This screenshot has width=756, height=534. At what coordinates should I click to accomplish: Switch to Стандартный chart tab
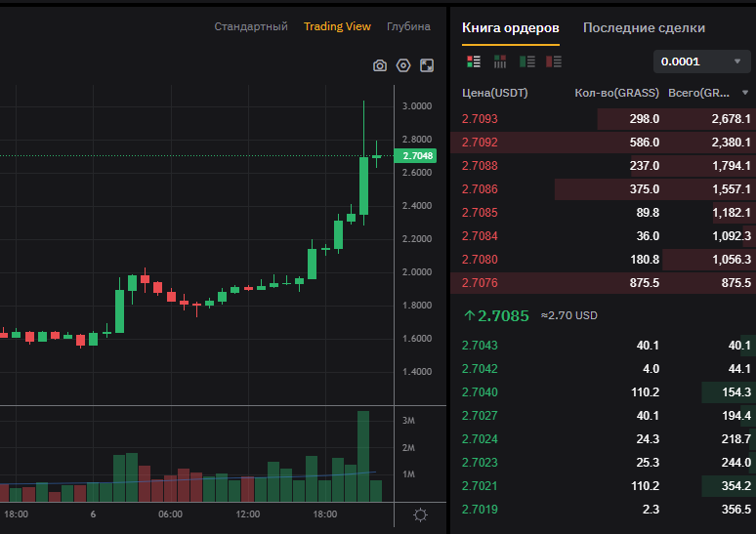click(251, 26)
